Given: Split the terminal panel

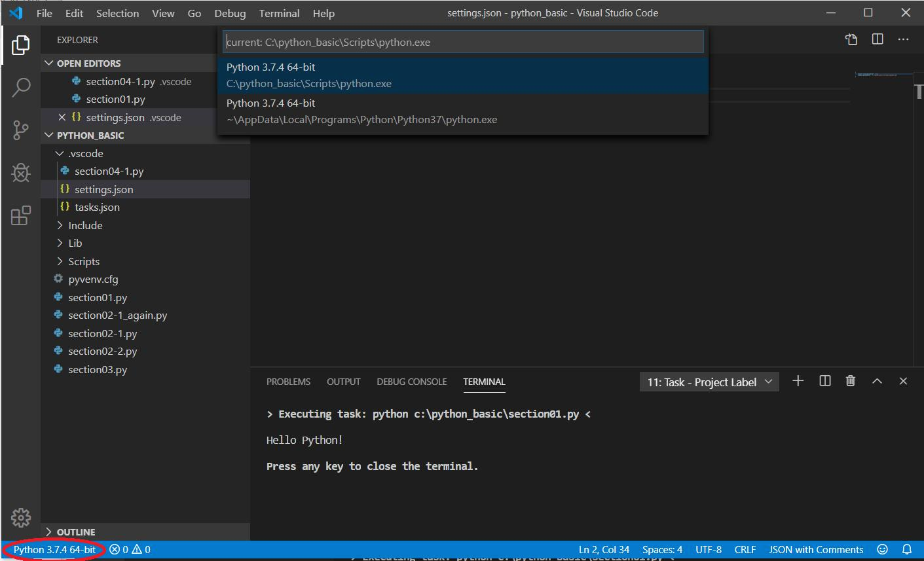Looking at the screenshot, I should [825, 381].
